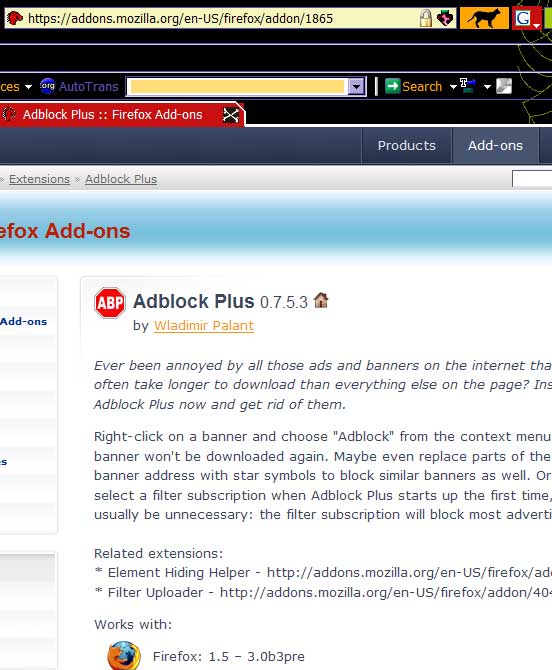Click the padlock security icon in the URL bar
The image size is (552, 670).
point(426,18)
